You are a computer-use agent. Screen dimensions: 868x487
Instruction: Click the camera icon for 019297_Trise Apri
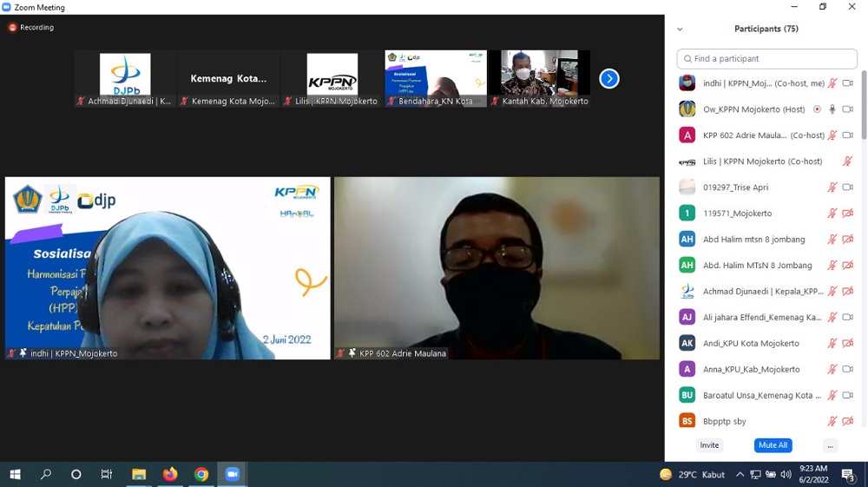(x=848, y=188)
